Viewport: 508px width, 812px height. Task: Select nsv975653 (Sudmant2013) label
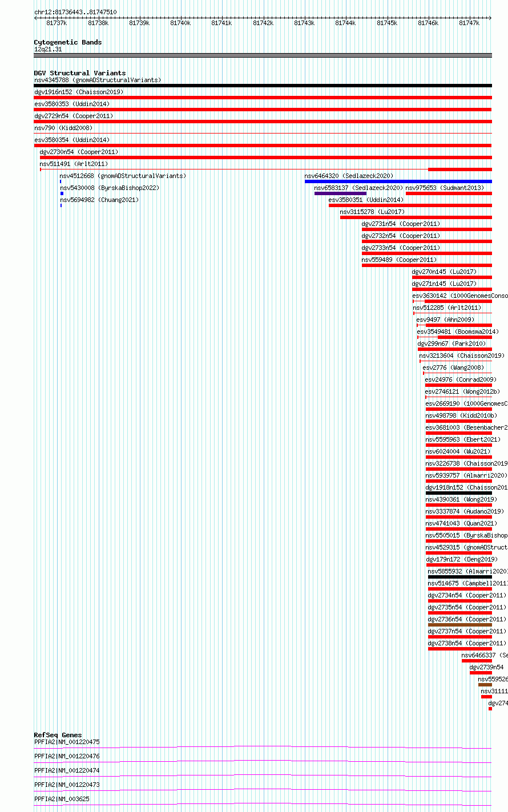click(445, 188)
